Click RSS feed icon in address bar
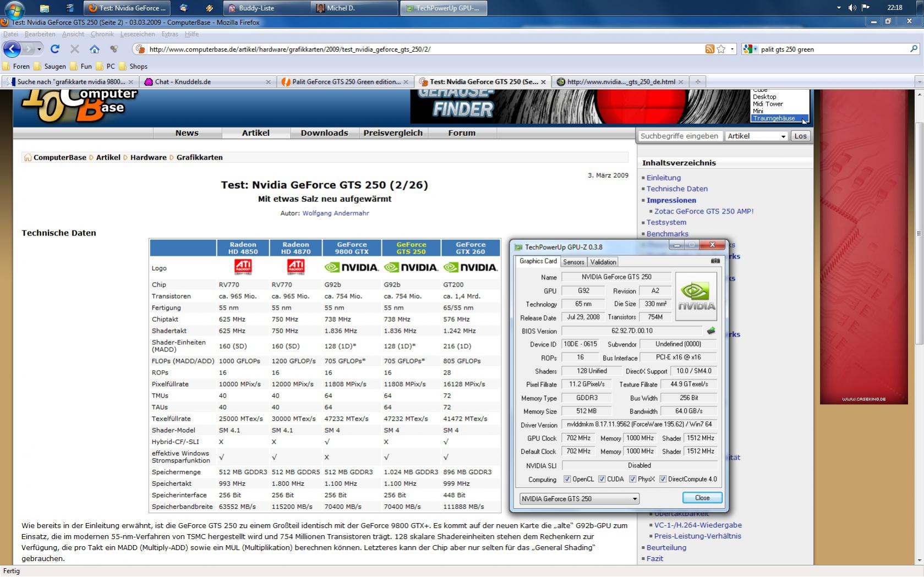Screen dimensions: 924x577 pos(710,49)
